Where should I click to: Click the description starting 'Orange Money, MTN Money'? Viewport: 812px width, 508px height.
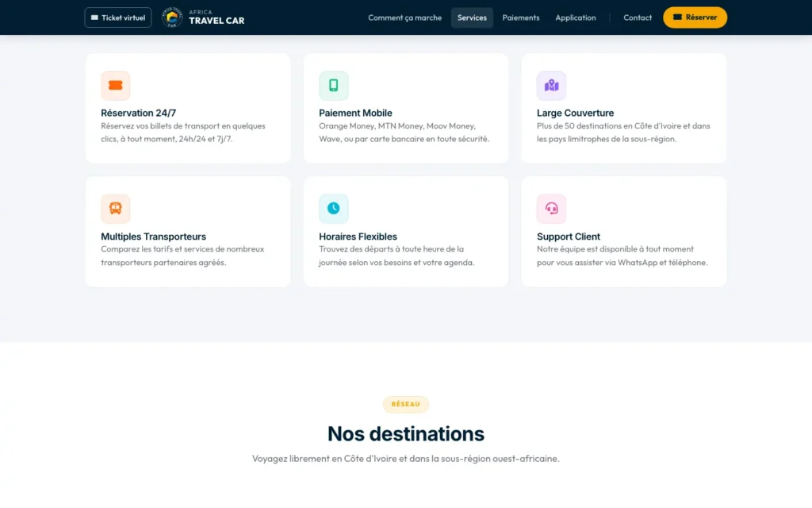click(404, 133)
